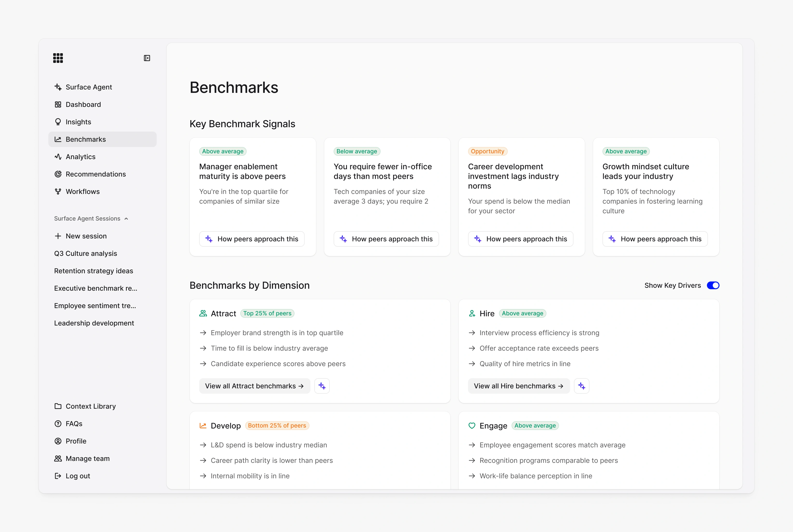Open Workflows from the sidebar
Image resolution: width=793 pixels, height=532 pixels.
click(103, 192)
